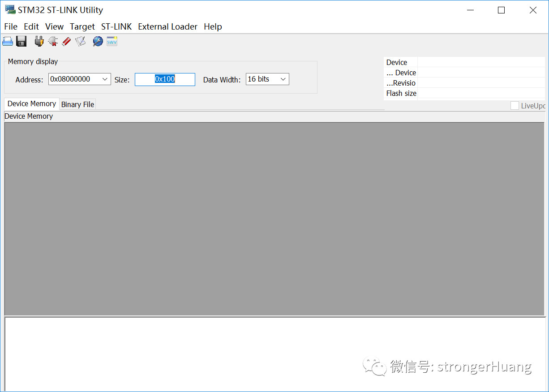This screenshot has height=392, width=549.
Task: Open the SWV viewer icon
Action: tap(112, 42)
